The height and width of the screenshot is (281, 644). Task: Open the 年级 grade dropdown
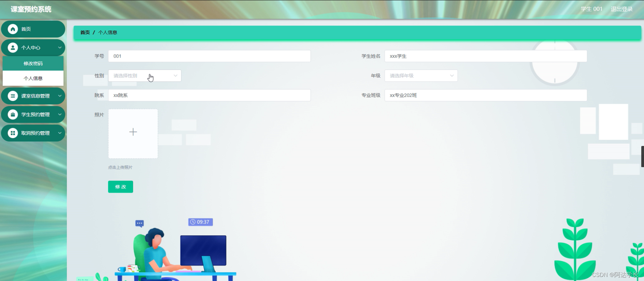(x=421, y=76)
